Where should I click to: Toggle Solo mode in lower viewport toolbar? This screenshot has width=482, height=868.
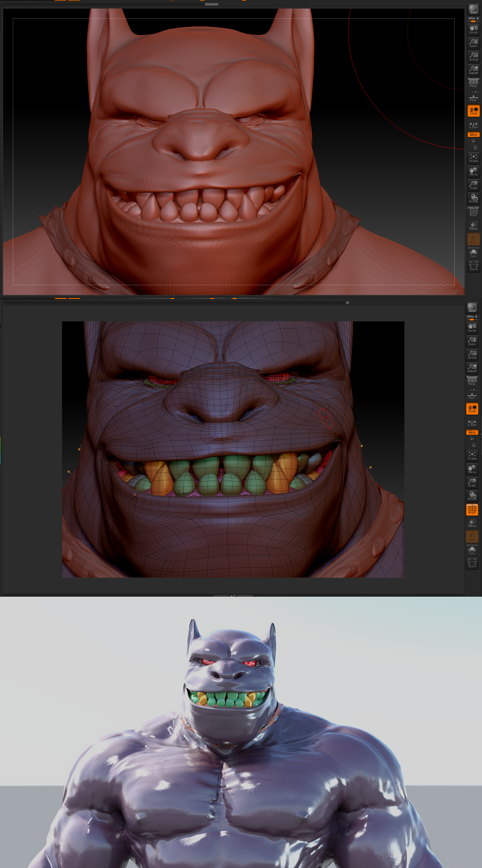pyautogui.click(x=472, y=550)
